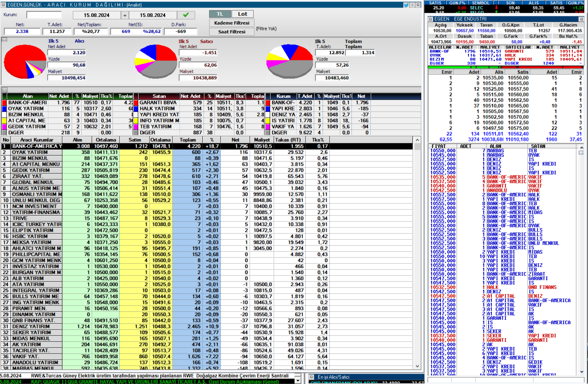
Task: Select the GARANTI BBVA seller row
Action: pos(199,103)
